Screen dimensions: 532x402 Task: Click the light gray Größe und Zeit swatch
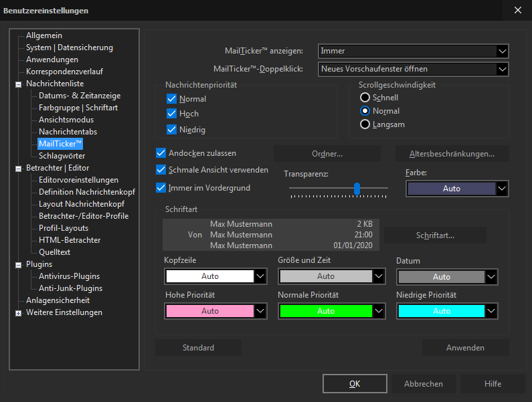point(326,276)
